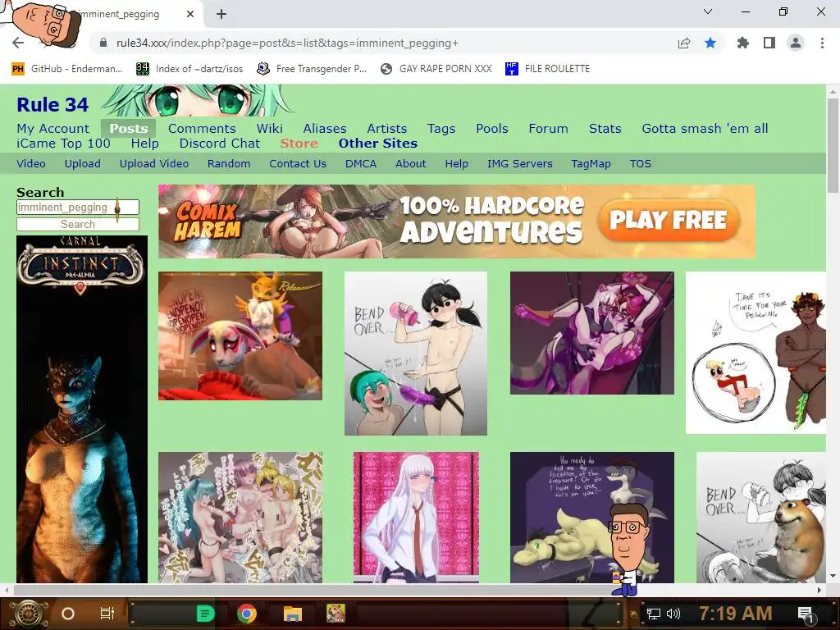Open My Account page
The width and height of the screenshot is (840, 630).
click(x=53, y=129)
